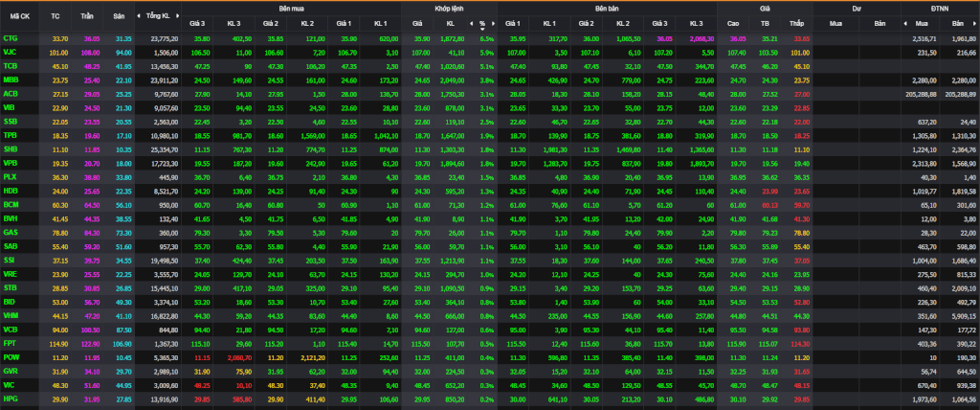Click SHB total volume 25,354,70
The image size is (980, 410).
pyautogui.click(x=165, y=149)
